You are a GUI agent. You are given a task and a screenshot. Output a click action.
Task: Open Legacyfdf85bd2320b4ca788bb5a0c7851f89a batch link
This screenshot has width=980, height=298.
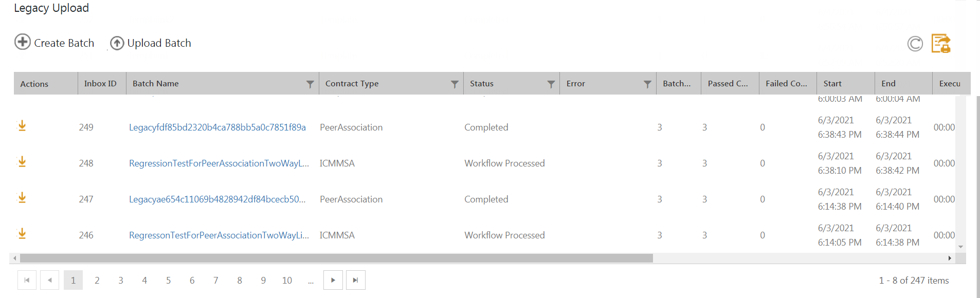tap(217, 127)
